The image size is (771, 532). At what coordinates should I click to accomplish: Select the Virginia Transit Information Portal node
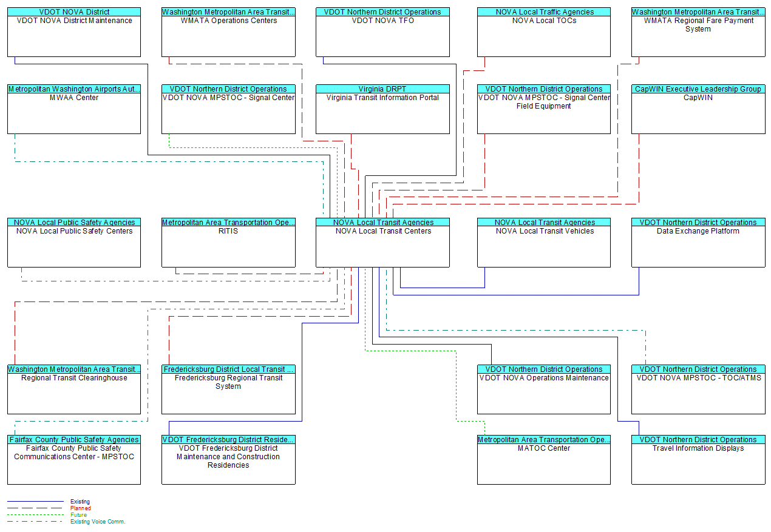pos(382,109)
